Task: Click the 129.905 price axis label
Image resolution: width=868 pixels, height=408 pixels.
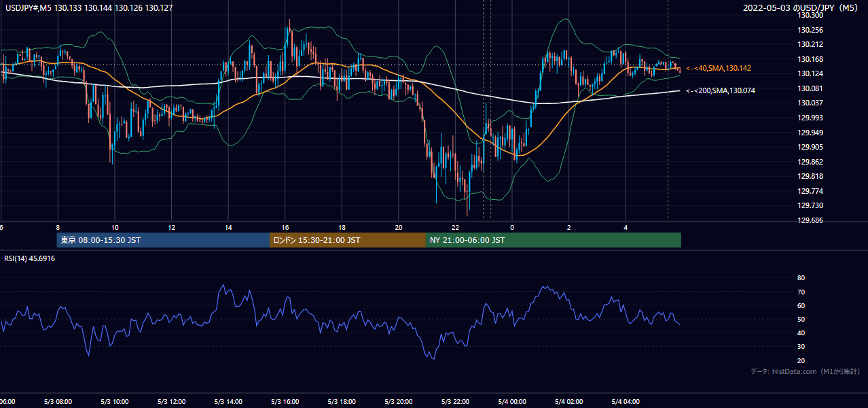Action: pos(810,147)
